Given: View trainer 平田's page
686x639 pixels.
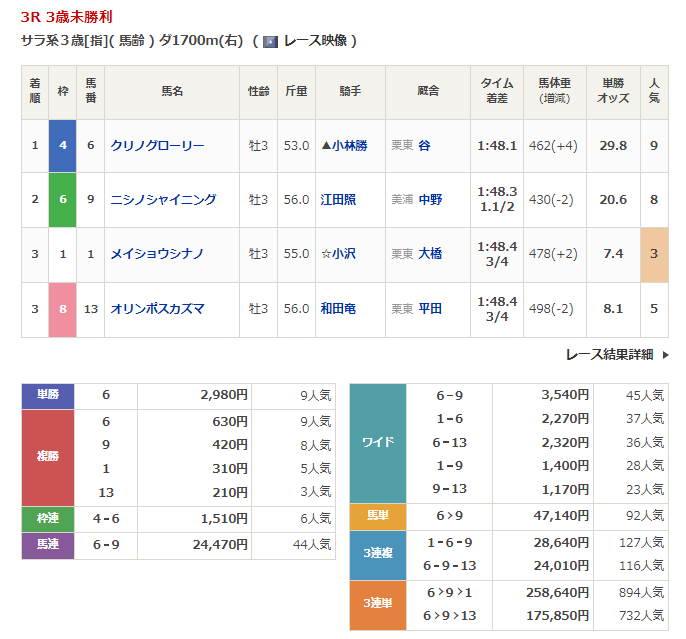Looking at the screenshot, I should pyautogui.click(x=430, y=309).
